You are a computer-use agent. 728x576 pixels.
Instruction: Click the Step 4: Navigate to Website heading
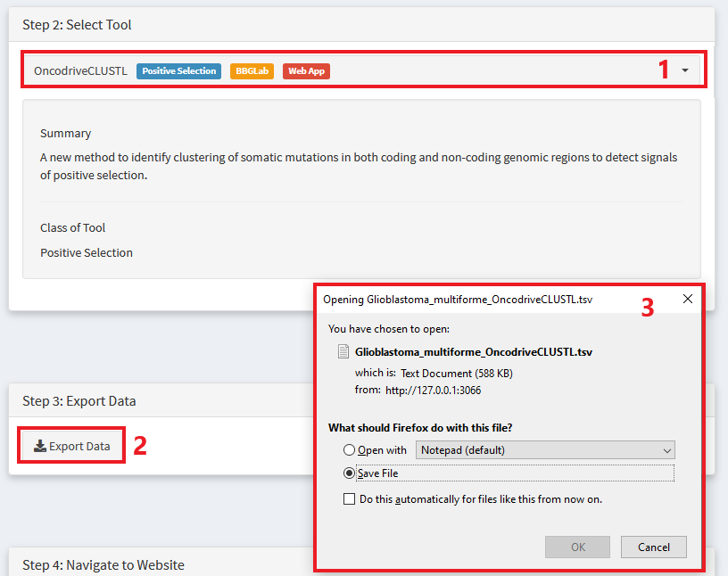pyautogui.click(x=103, y=565)
